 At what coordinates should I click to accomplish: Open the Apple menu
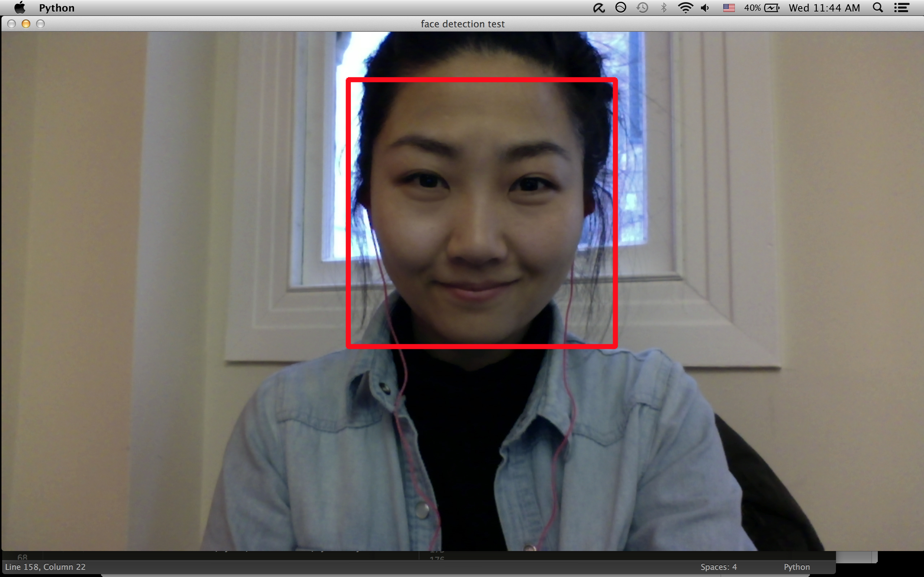click(19, 8)
